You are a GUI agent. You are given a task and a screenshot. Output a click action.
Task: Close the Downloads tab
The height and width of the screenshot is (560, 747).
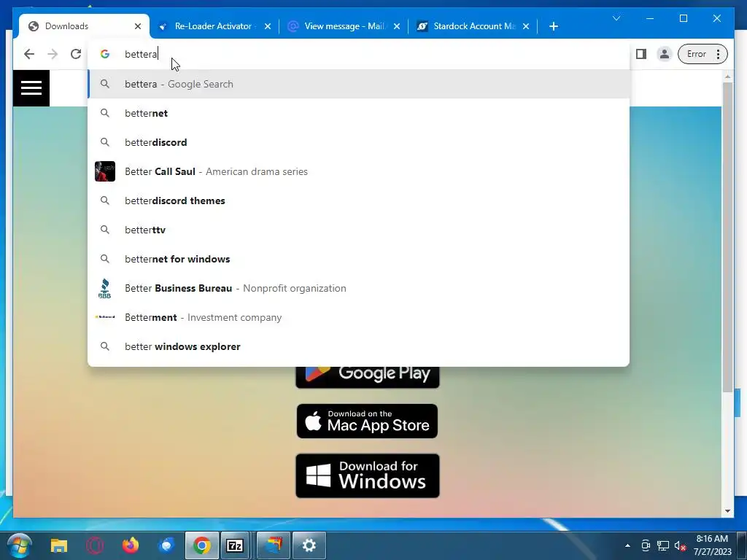click(x=138, y=26)
